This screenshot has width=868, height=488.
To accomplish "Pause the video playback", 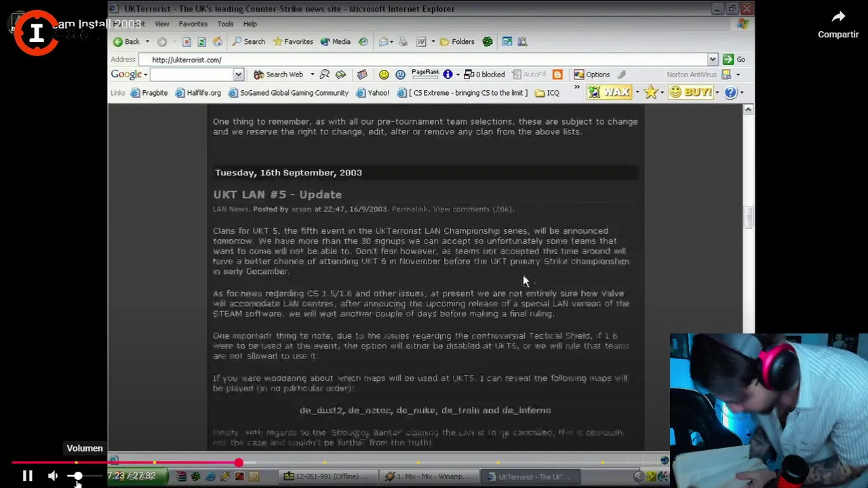I will [x=27, y=476].
